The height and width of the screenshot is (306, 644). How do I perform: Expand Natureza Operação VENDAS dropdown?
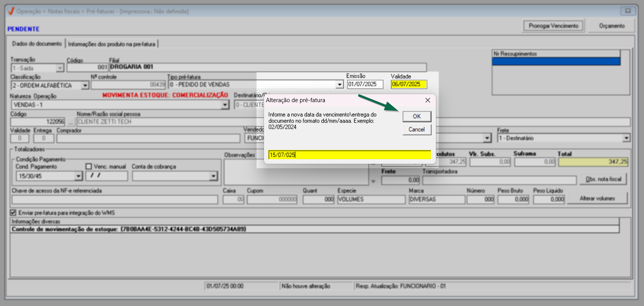[x=225, y=105]
